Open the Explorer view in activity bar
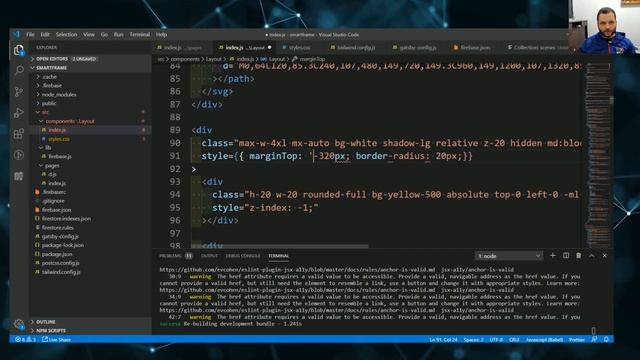Viewport: 640px width, 360px height. click(18, 51)
